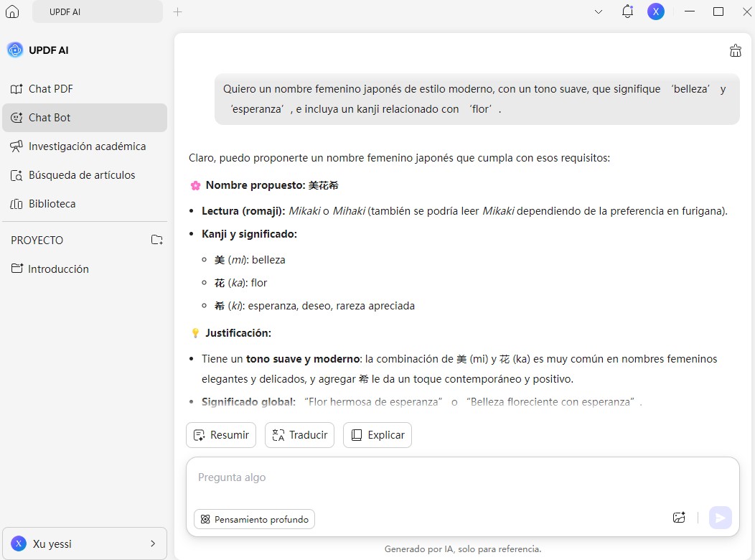
Task: Click the UPDF AI logo
Action: 15,50
